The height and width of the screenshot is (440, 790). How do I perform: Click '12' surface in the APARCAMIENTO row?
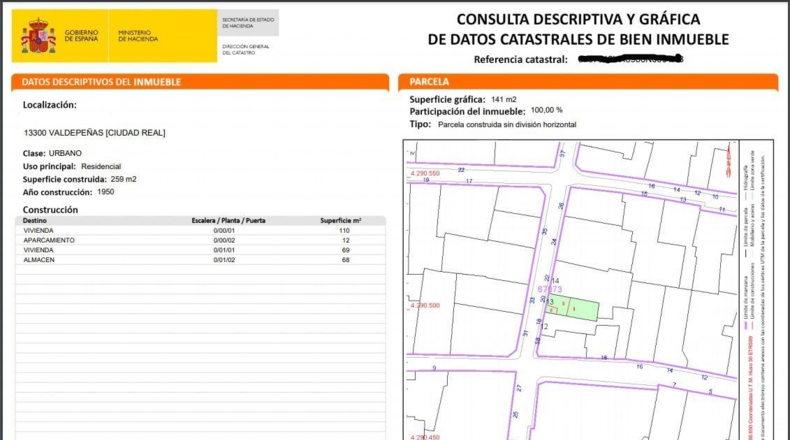point(346,240)
